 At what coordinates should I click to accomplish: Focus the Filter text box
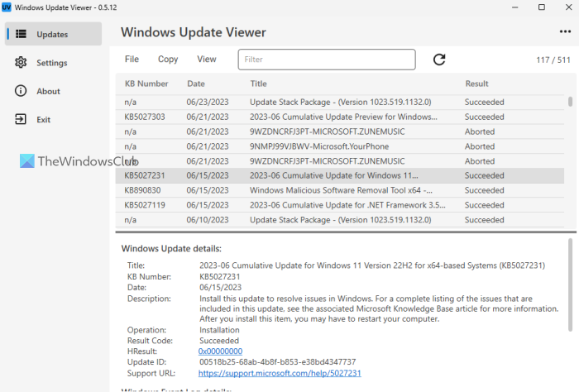tap(327, 60)
